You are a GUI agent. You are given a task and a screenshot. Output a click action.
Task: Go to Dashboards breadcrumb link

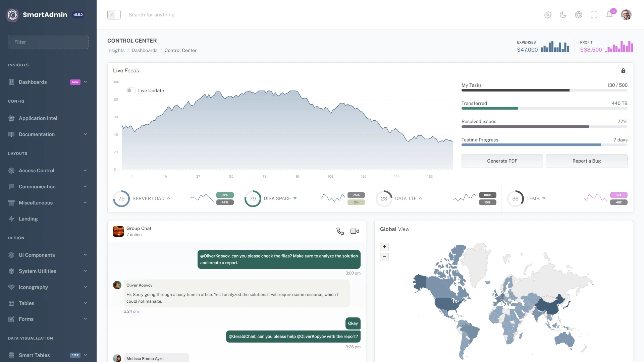(145, 51)
